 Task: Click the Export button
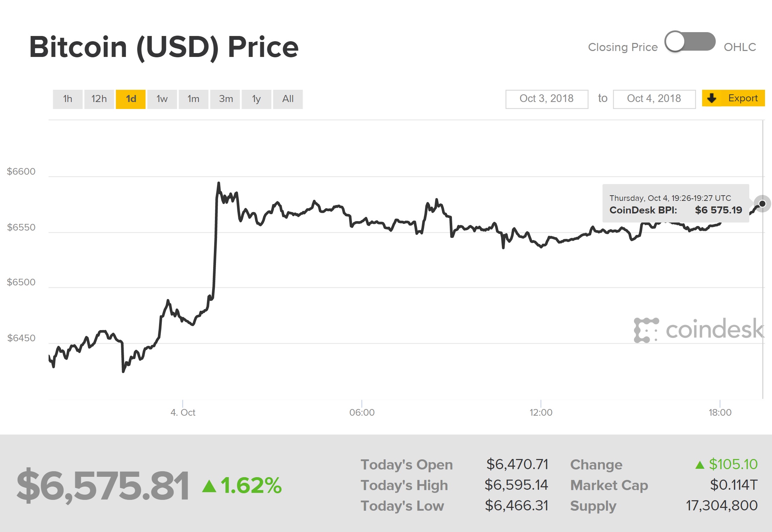coord(733,99)
